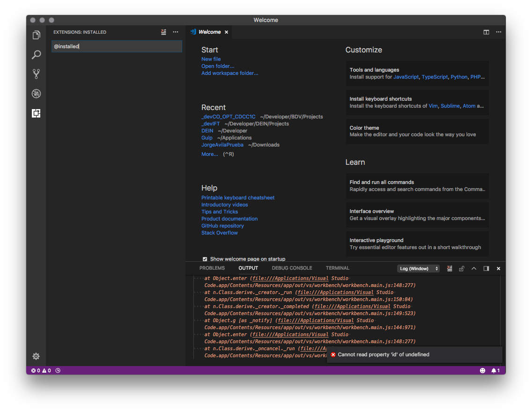Viewport: 532px width, 412px height.
Task: Switch to the Problems tab
Action: (212, 268)
